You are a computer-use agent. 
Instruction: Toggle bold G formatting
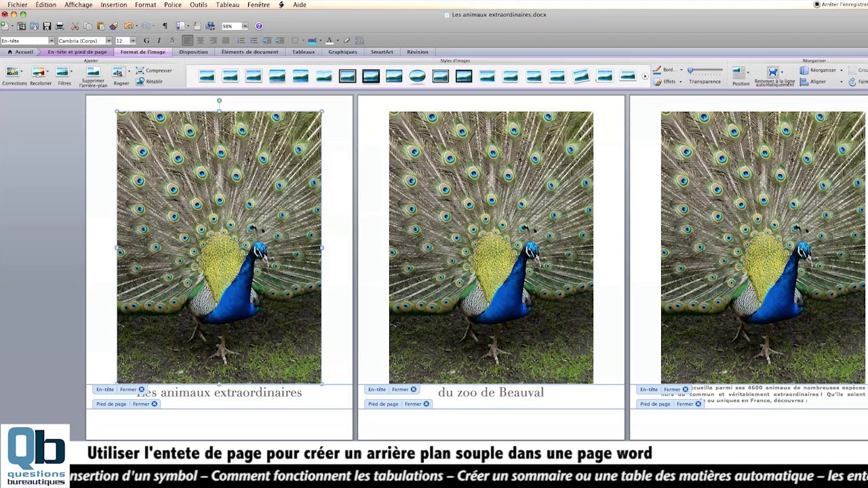pos(146,41)
